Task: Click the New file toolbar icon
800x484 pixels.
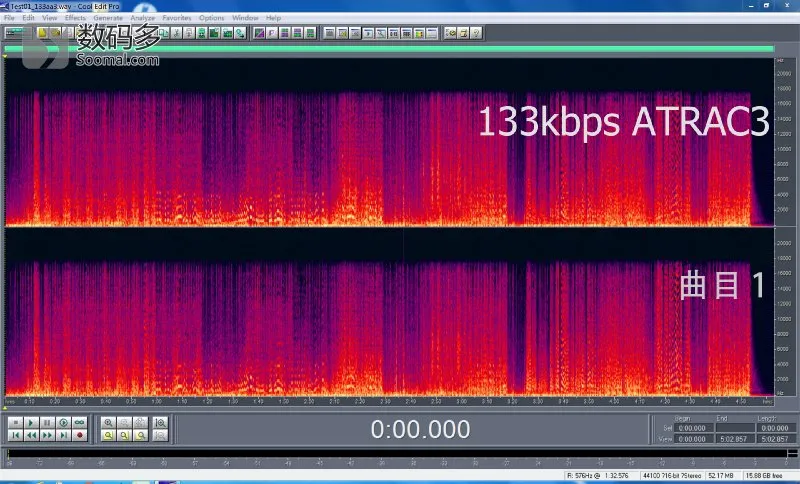Action: 42,33
